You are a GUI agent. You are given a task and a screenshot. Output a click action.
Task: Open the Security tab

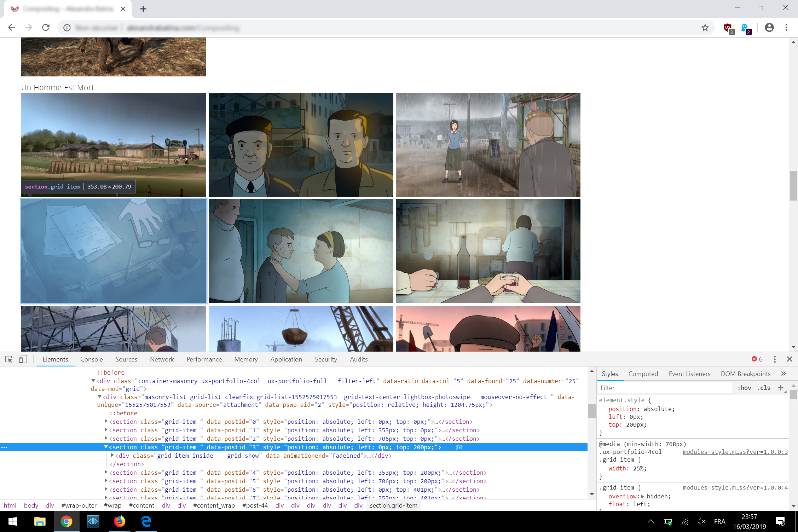pyautogui.click(x=326, y=359)
